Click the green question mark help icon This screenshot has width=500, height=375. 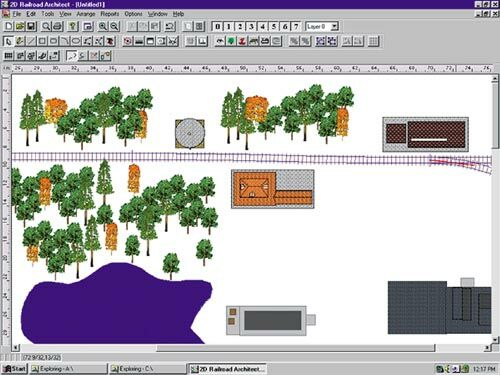73,26
